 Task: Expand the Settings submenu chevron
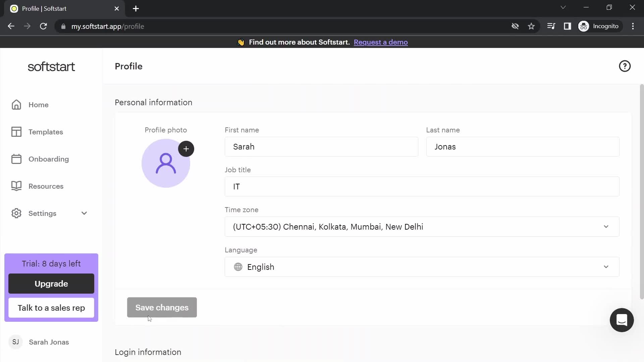(x=84, y=214)
